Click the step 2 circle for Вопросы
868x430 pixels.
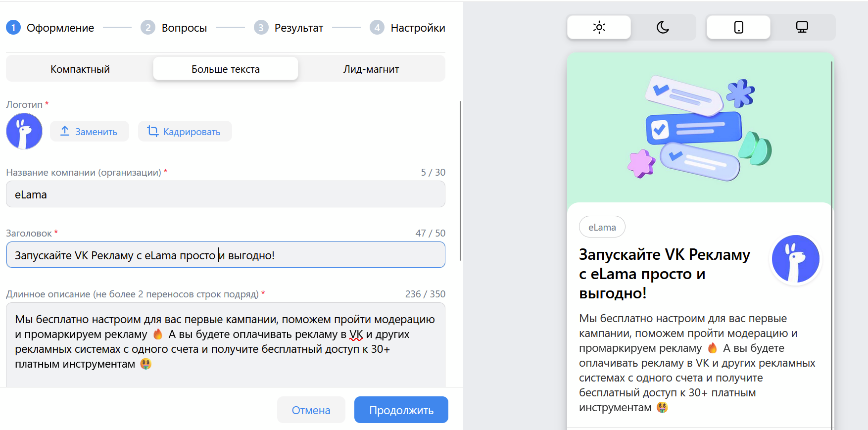(x=148, y=28)
